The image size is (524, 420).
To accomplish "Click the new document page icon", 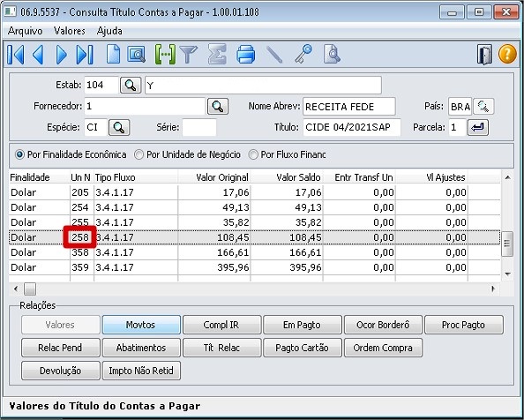I will 113,54.
